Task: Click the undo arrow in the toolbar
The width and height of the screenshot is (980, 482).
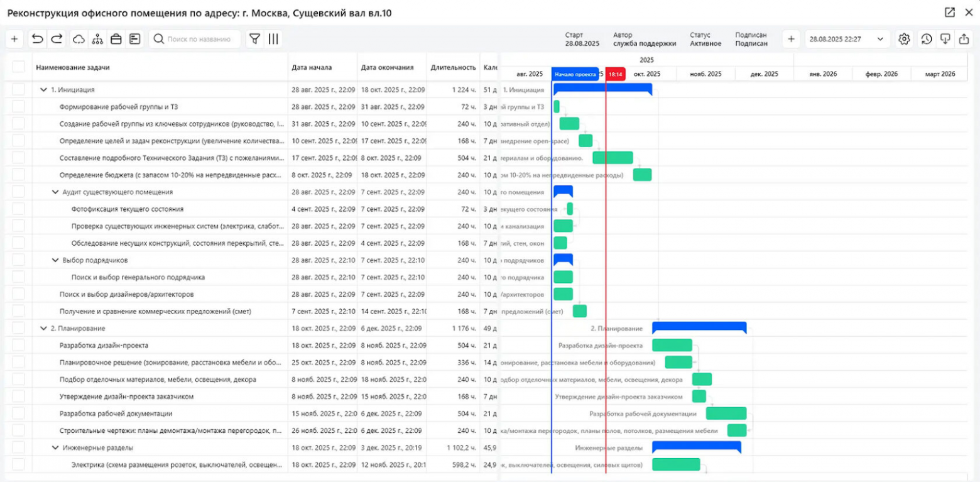Action: [x=38, y=39]
